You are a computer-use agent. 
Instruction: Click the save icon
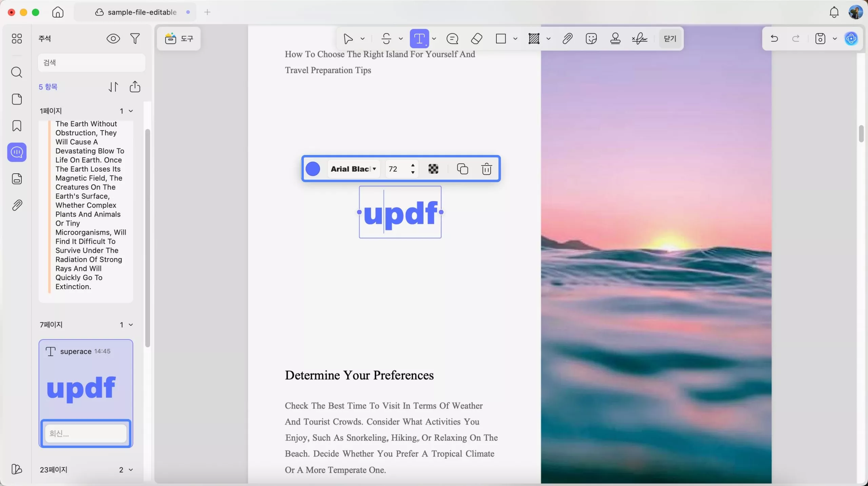point(820,39)
